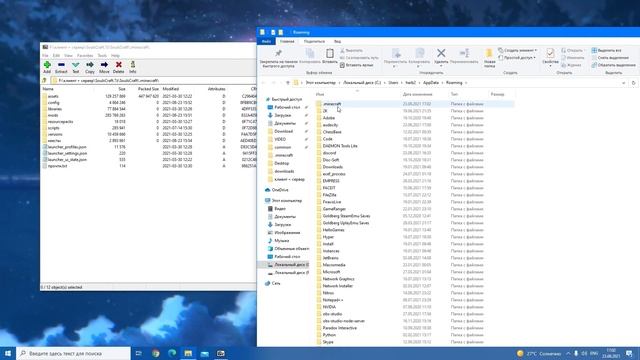Click the Test icon in 7-Zip toolbar
Image resolution: width=640 pixels, height=360 pixels.
[76, 65]
